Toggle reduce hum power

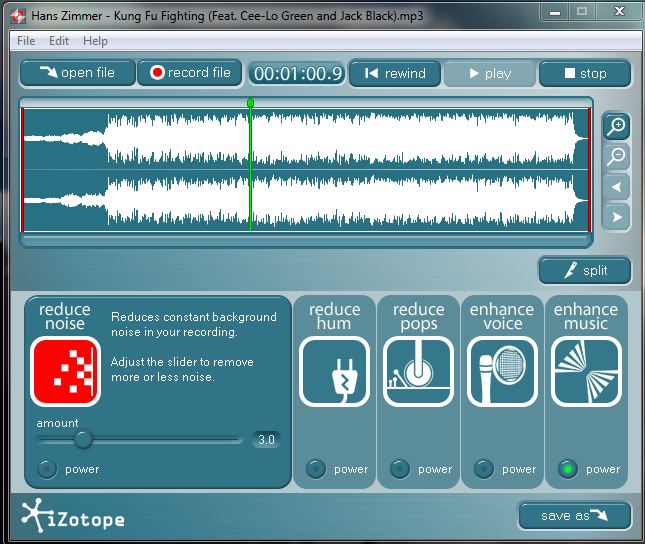click(316, 469)
